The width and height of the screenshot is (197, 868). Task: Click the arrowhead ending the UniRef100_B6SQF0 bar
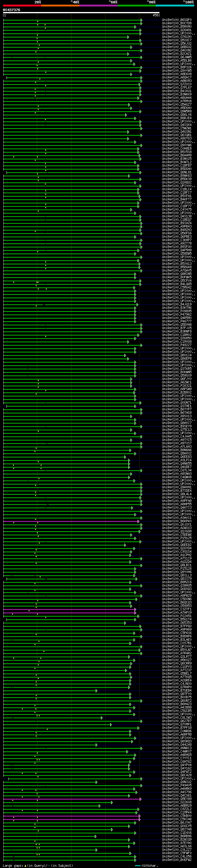[x=141, y=20]
